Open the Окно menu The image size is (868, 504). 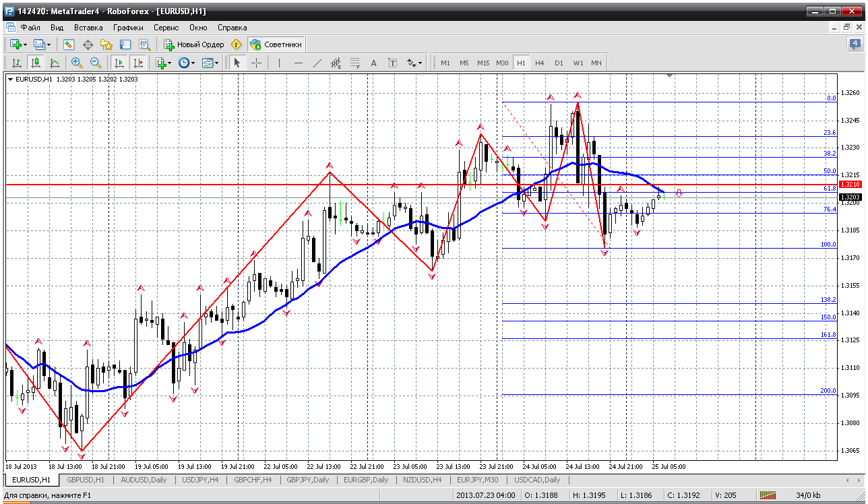(198, 28)
